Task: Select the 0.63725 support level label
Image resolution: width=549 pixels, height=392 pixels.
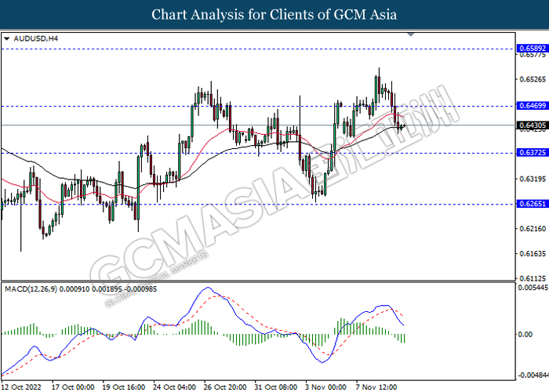Action: (533, 152)
